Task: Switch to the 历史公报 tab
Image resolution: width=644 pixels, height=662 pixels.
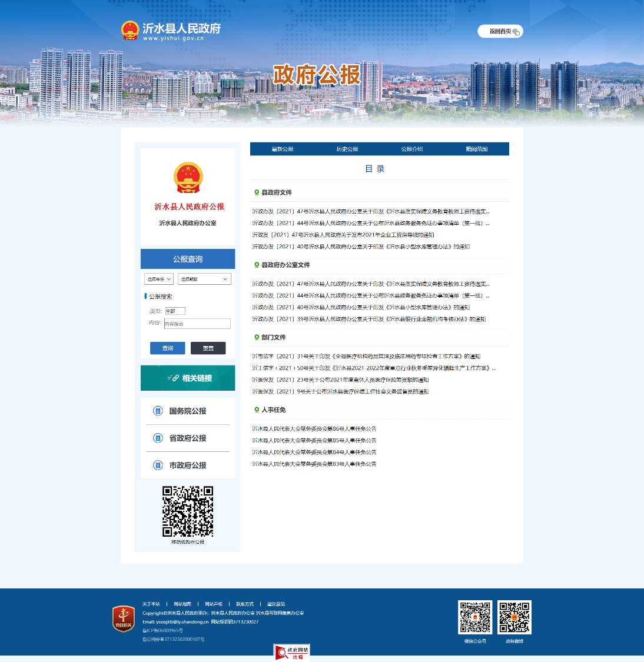Action: click(x=347, y=149)
